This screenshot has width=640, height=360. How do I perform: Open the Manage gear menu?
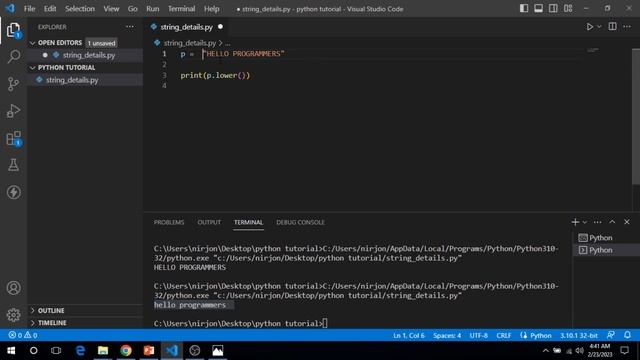click(x=13, y=315)
